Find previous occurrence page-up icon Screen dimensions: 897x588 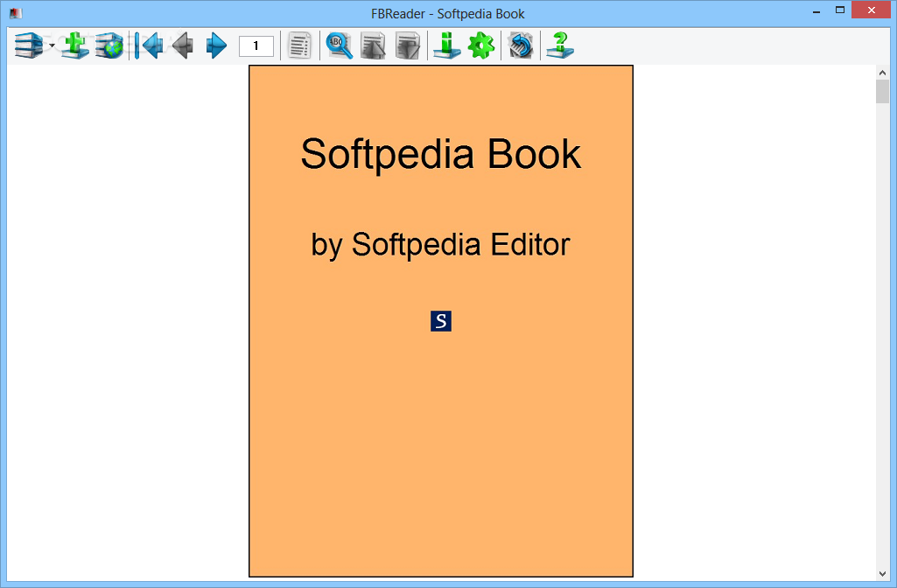pos(373,45)
